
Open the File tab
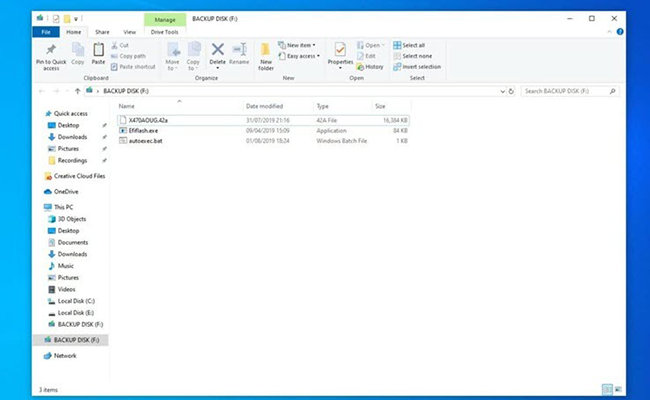tap(46, 32)
